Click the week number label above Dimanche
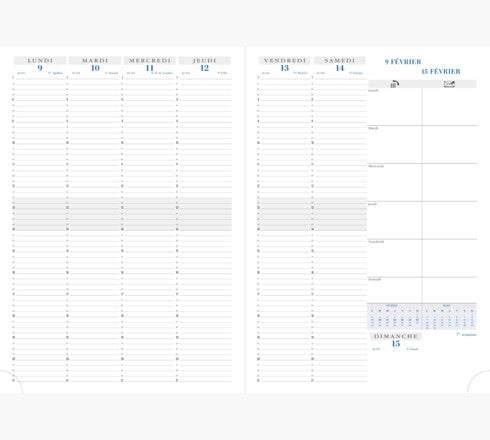Image resolution: width=490 pixels, height=440 pixels. 466,334
